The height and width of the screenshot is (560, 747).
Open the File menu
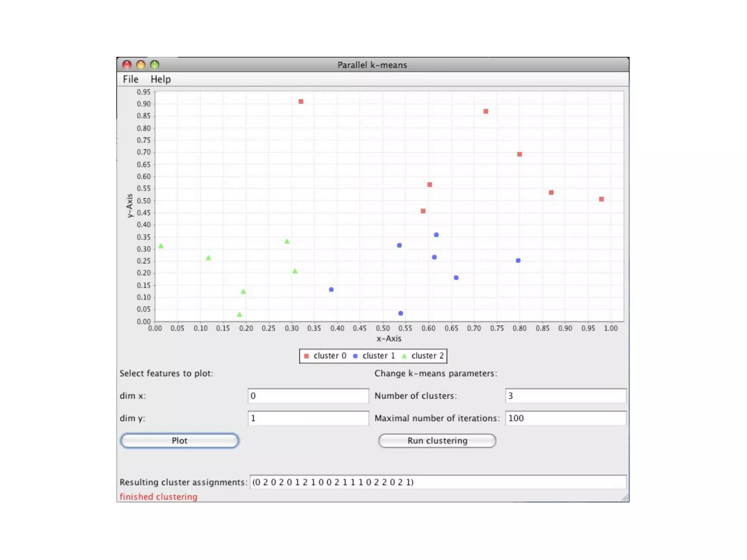(130, 79)
